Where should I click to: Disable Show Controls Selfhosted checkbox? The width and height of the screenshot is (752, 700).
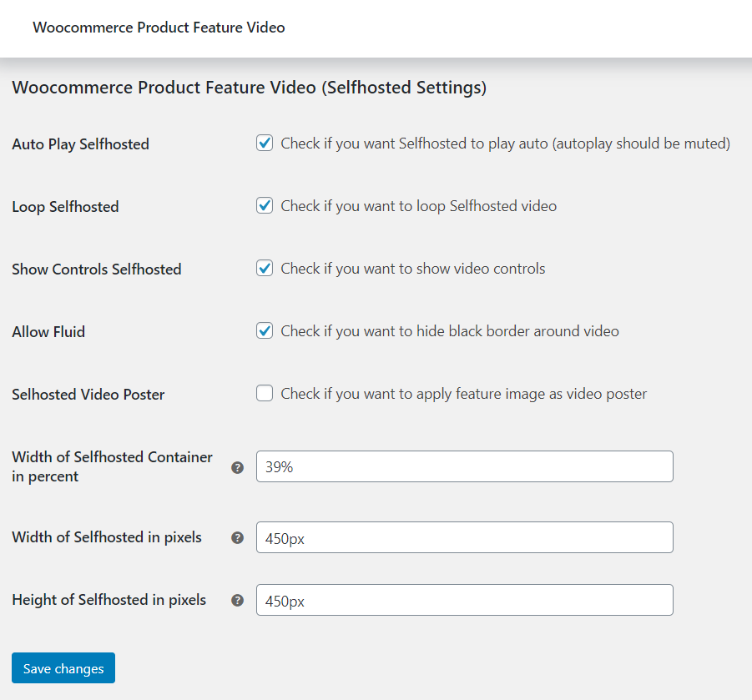264,268
